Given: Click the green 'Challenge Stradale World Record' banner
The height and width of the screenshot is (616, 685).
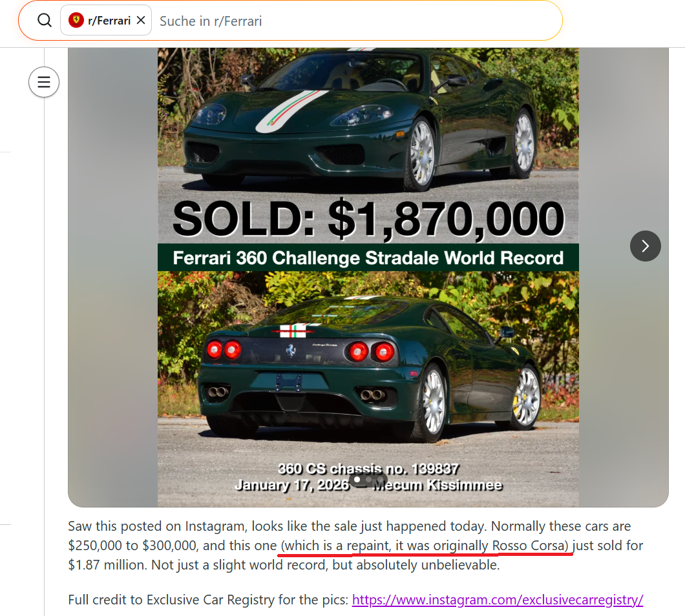Looking at the screenshot, I should tap(368, 258).
